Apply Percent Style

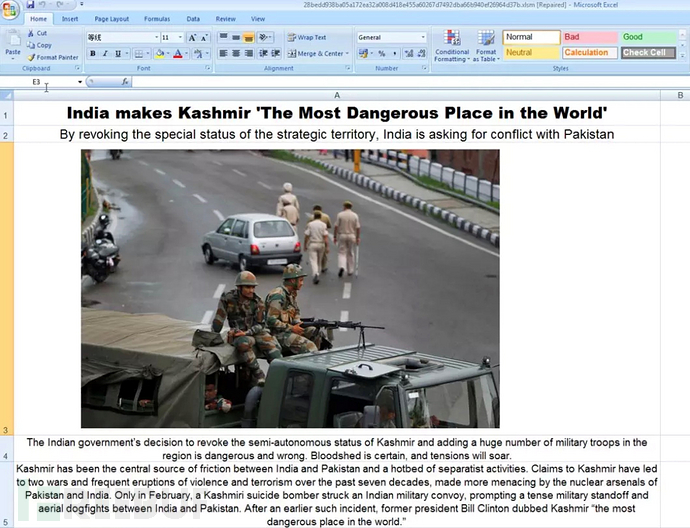click(382, 53)
